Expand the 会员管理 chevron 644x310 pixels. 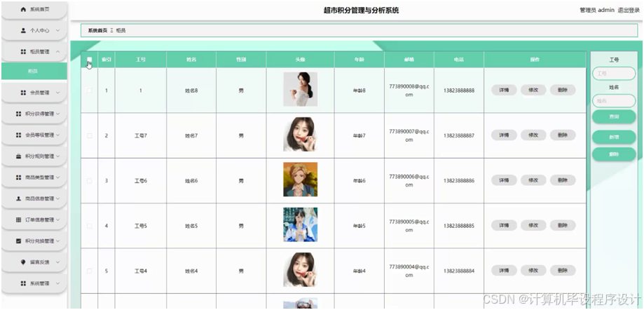click(58, 93)
